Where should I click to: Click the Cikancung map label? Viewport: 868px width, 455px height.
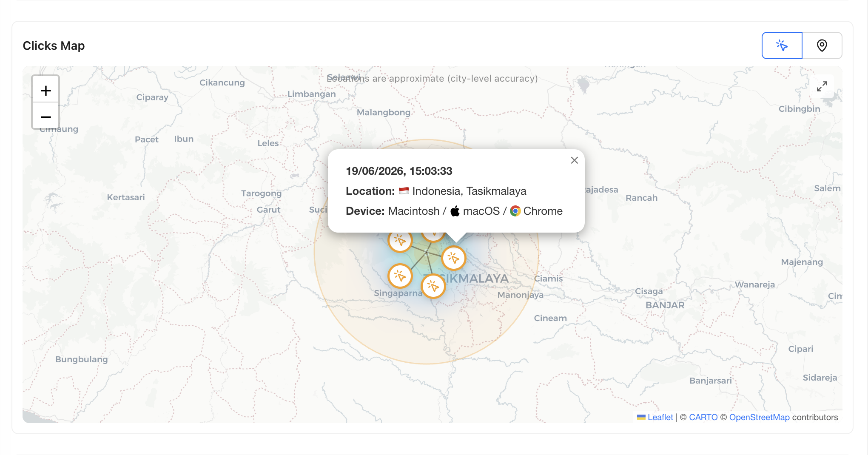[x=222, y=82]
